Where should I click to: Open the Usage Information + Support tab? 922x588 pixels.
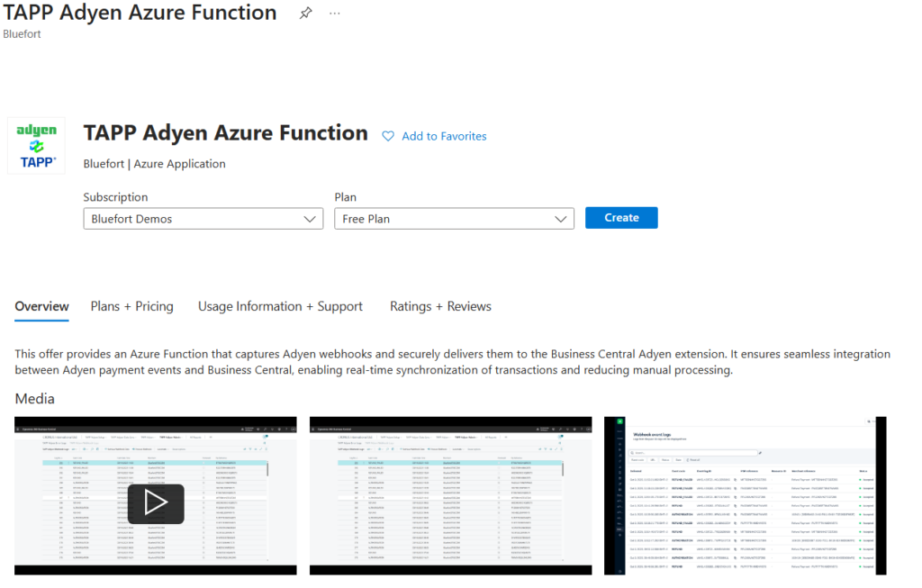(x=280, y=306)
